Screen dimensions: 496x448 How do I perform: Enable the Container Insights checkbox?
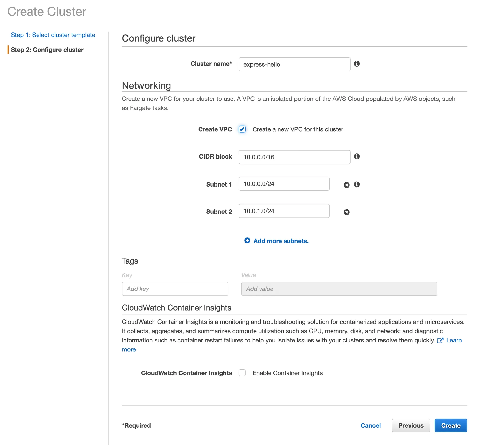242,373
